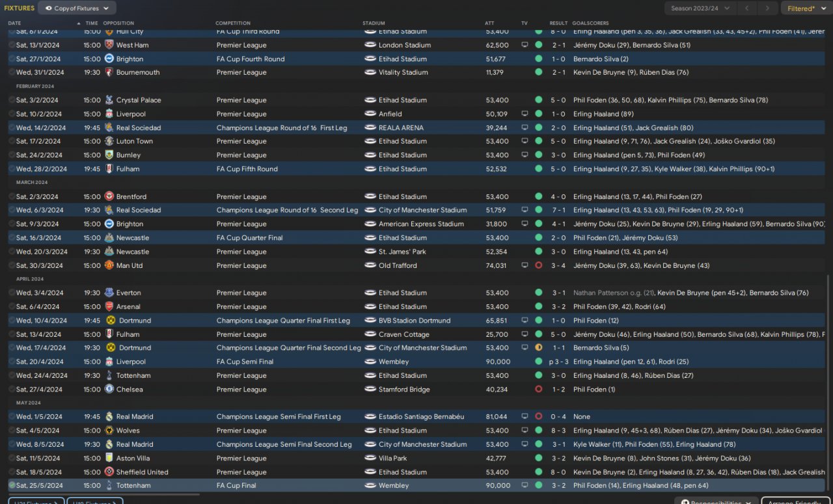This screenshot has width=833, height=504.
Task: Click the 0 - 4 result against Real Madrid
Action: coord(558,417)
